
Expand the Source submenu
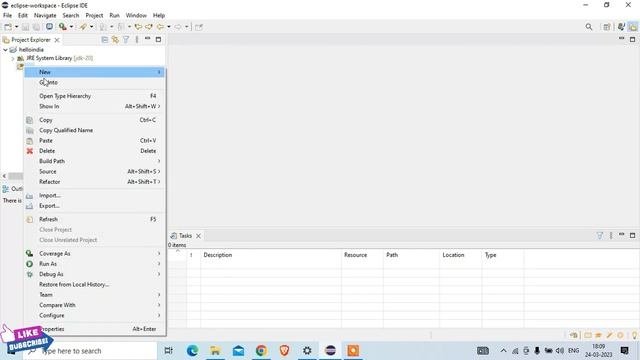point(94,171)
